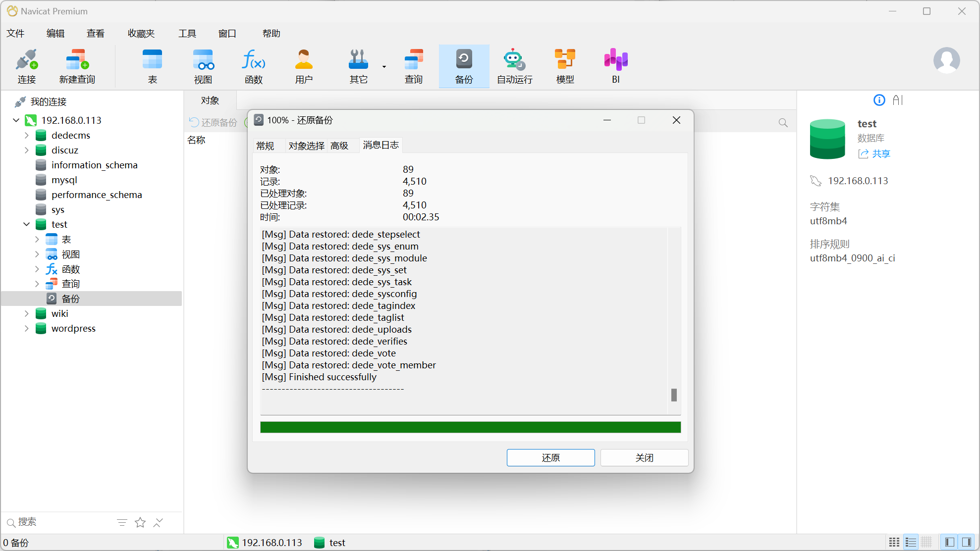Click the object list search magnifier icon
This screenshot has height=551, width=980.
pyautogui.click(x=783, y=123)
